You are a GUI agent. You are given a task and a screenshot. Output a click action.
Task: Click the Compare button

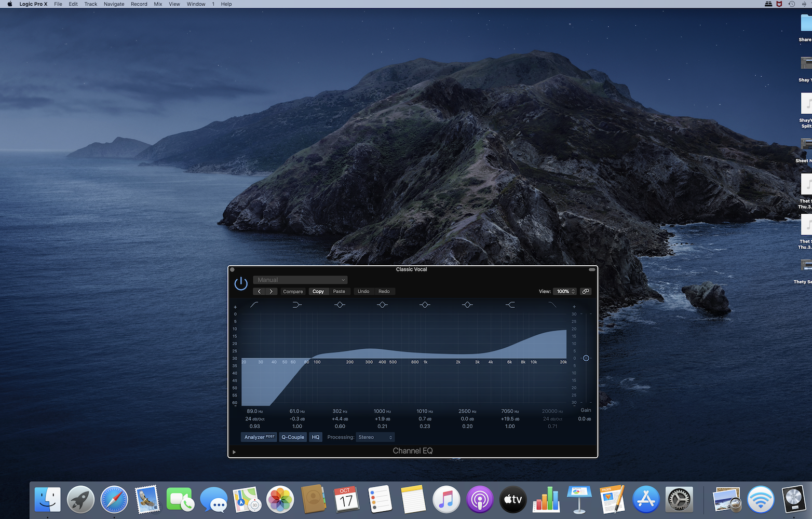[x=293, y=292]
